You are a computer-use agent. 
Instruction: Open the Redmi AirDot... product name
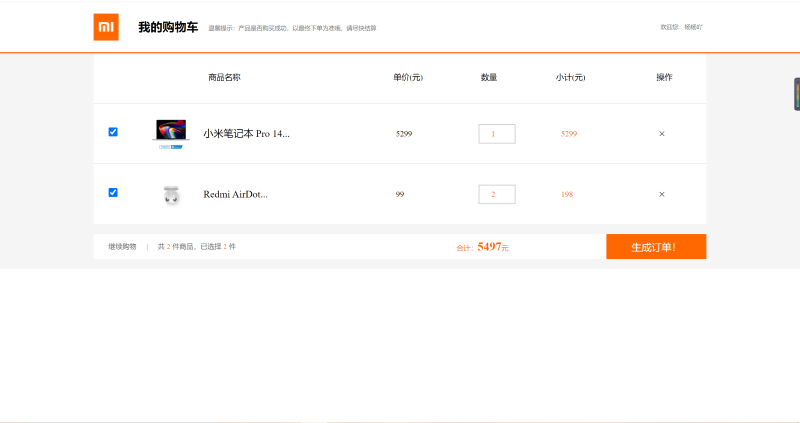click(235, 194)
